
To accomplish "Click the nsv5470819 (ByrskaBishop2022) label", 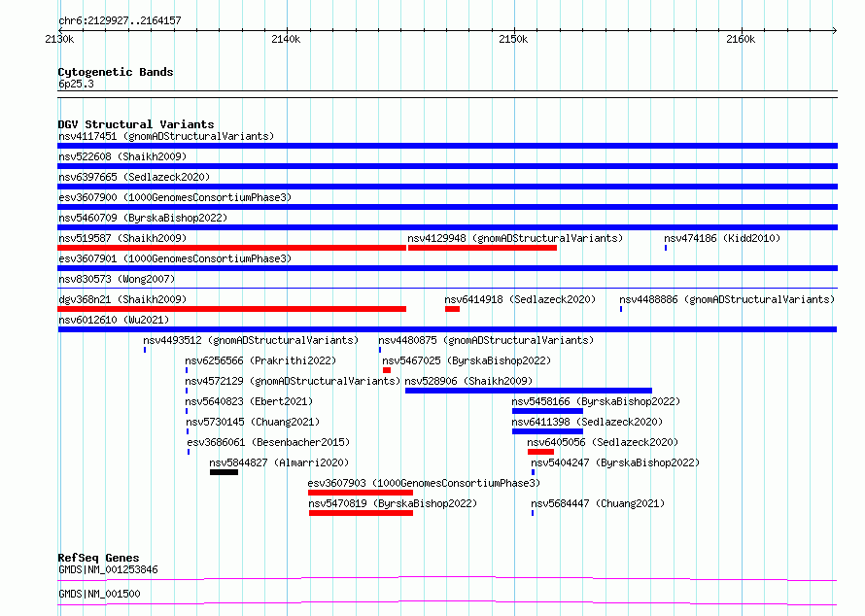I will coord(393,503).
